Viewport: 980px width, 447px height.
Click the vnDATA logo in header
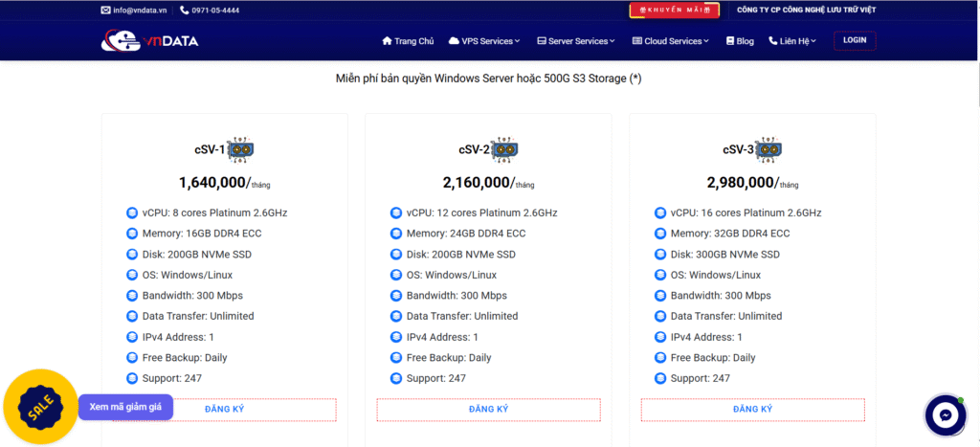tap(149, 41)
